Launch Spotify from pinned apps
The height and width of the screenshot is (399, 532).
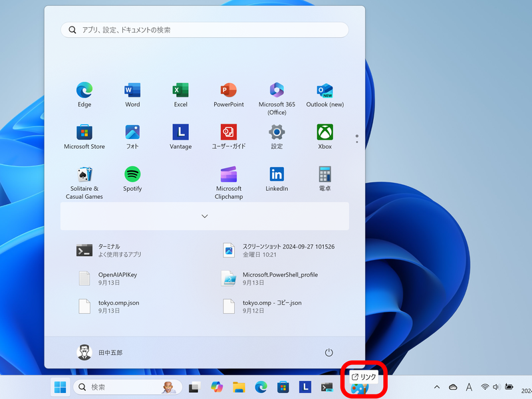click(132, 179)
